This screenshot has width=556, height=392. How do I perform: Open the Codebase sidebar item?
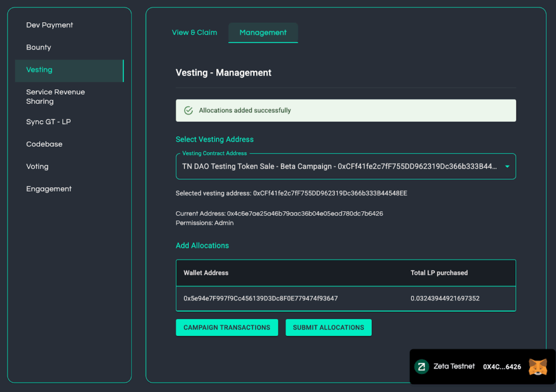coord(44,144)
